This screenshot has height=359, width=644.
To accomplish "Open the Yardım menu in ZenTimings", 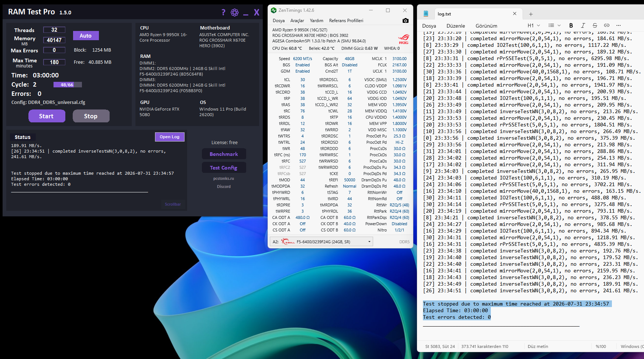I will point(316,21).
